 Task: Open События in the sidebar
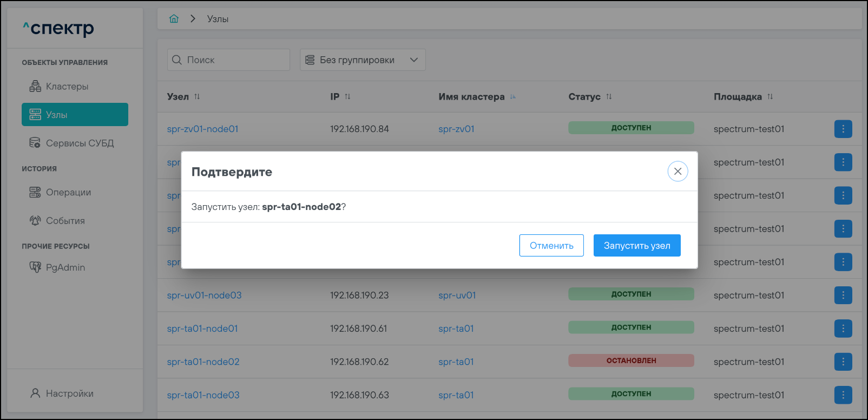65,221
